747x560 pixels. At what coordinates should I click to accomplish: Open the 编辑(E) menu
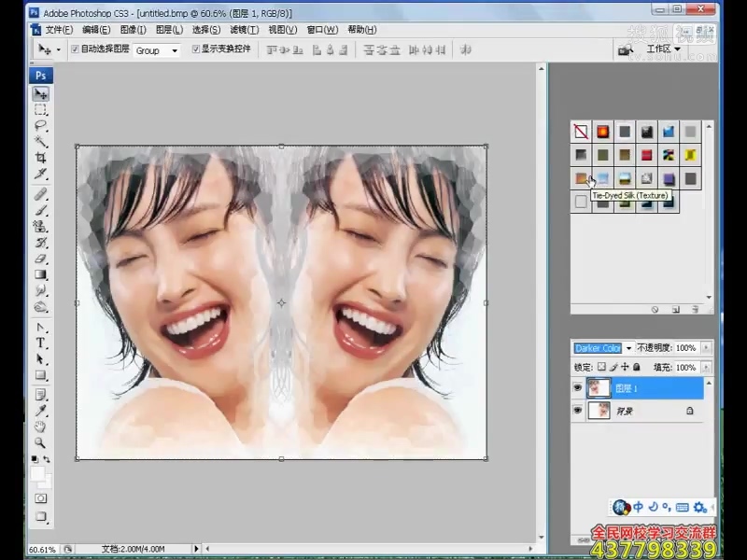point(96,30)
